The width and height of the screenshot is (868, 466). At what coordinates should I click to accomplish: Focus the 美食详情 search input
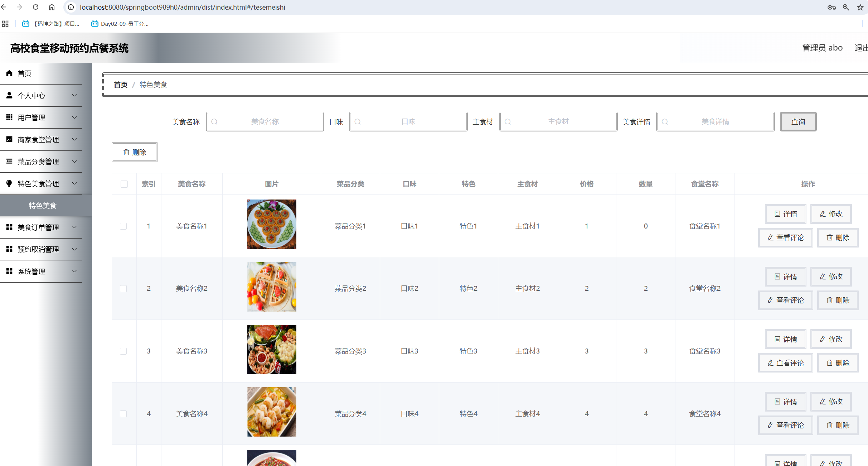(716, 122)
